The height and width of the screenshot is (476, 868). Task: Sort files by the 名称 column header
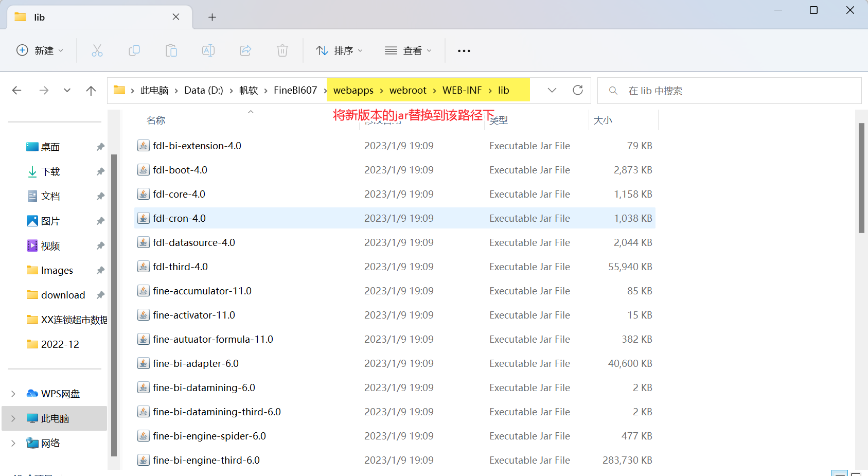click(x=156, y=120)
